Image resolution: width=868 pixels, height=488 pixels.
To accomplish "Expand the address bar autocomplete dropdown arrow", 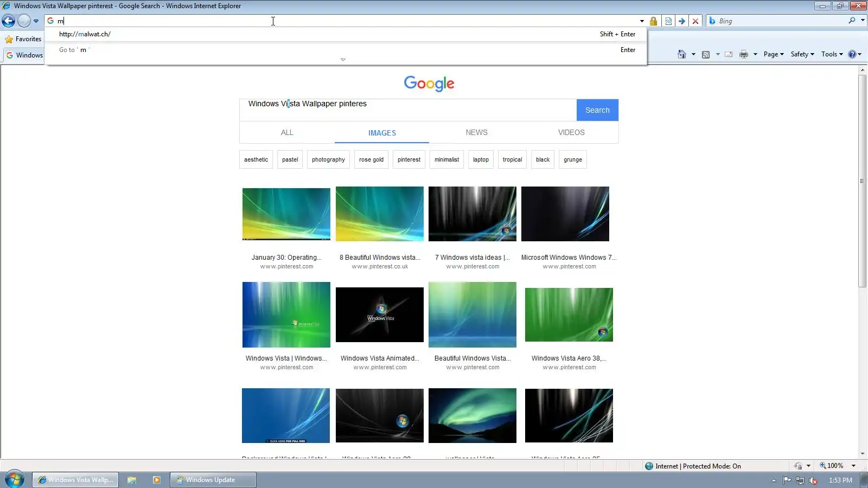I will [642, 21].
